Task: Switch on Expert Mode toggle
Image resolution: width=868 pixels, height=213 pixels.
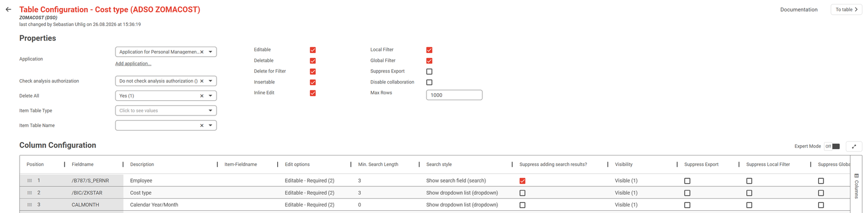Action: (x=832, y=146)
